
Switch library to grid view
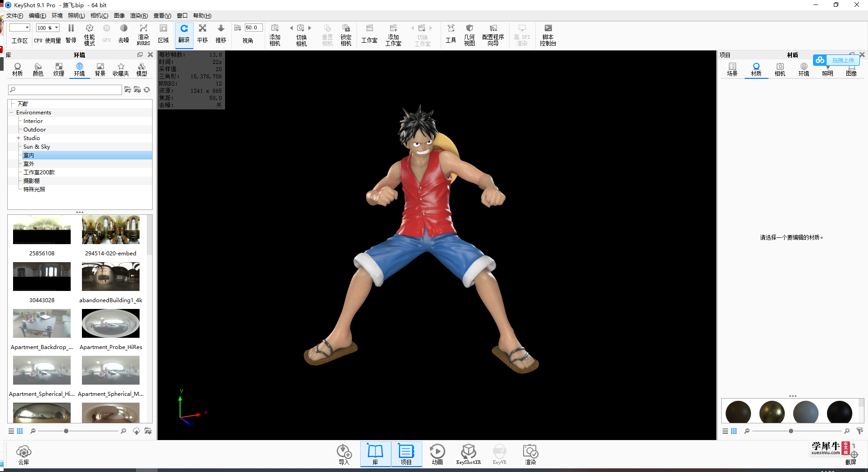[x=20, y=431]
